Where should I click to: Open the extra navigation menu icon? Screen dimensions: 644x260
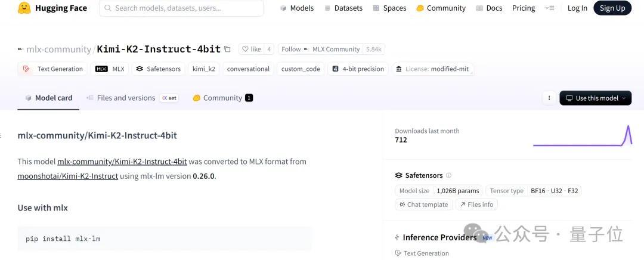pyautogui.click(x=550, y=8)
